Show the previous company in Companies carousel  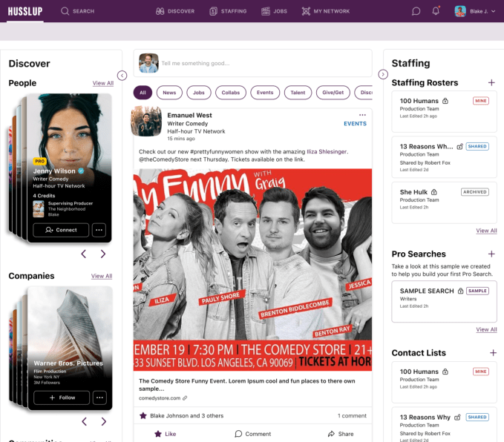coord(84,421)
